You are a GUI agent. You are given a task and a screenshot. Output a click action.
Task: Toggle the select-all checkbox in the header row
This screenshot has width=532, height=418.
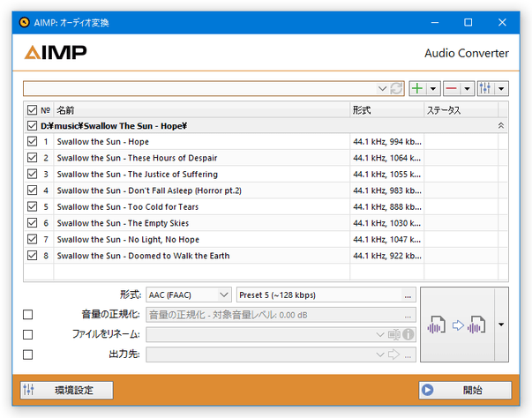pos(32,110)
